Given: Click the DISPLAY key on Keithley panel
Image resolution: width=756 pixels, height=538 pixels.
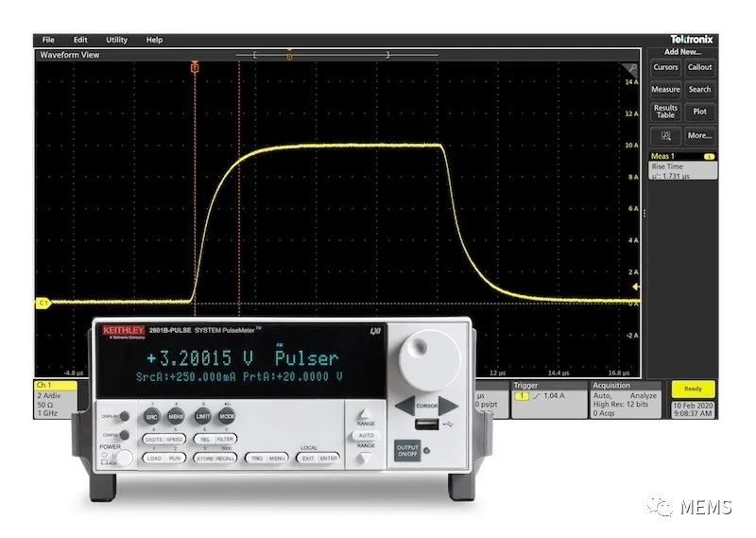Looking at the screenshot, I should 125,416.
